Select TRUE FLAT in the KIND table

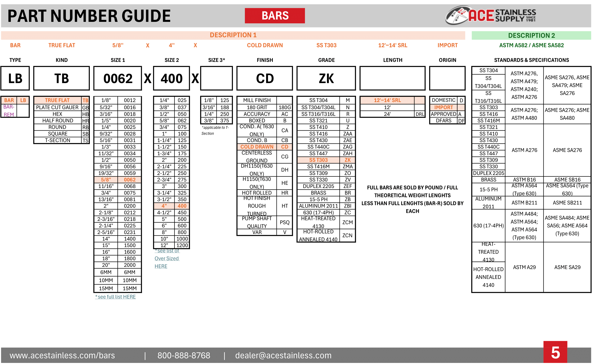(57, 100)
